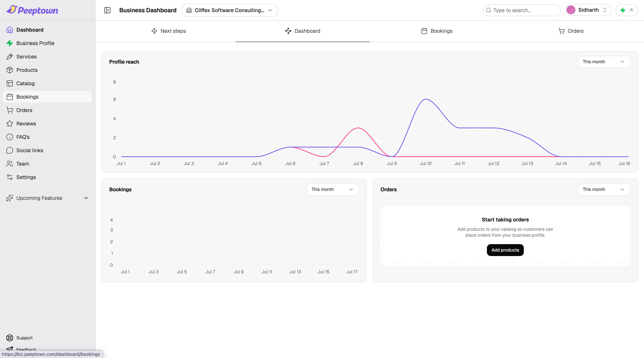
Task: Open Profile reach This month dropdown
Action: (604, 62)
